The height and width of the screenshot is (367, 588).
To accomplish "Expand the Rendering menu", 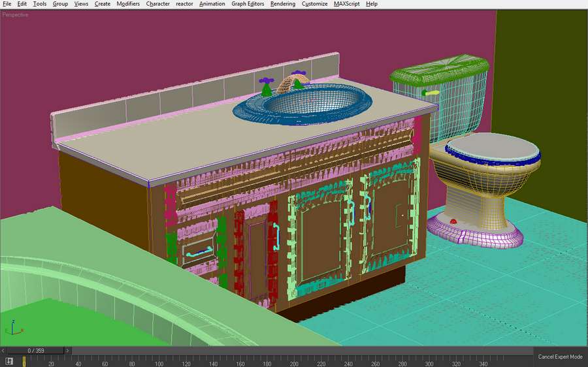I will point(282,4).
